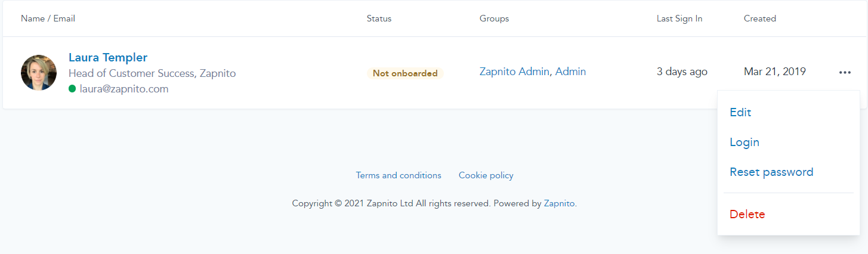Open the three-dot actions menu
Screen dimensions: 868x254
tap(844, 72)
